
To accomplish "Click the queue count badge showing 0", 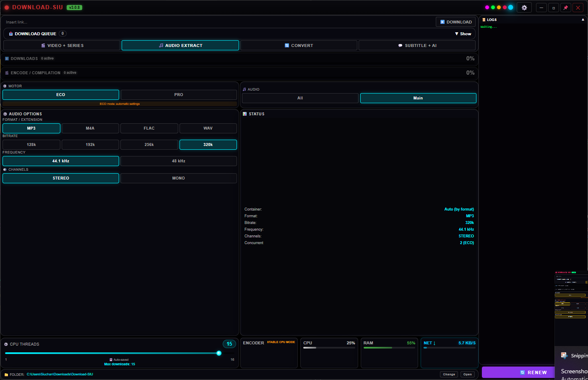I will tap(62, 34).
